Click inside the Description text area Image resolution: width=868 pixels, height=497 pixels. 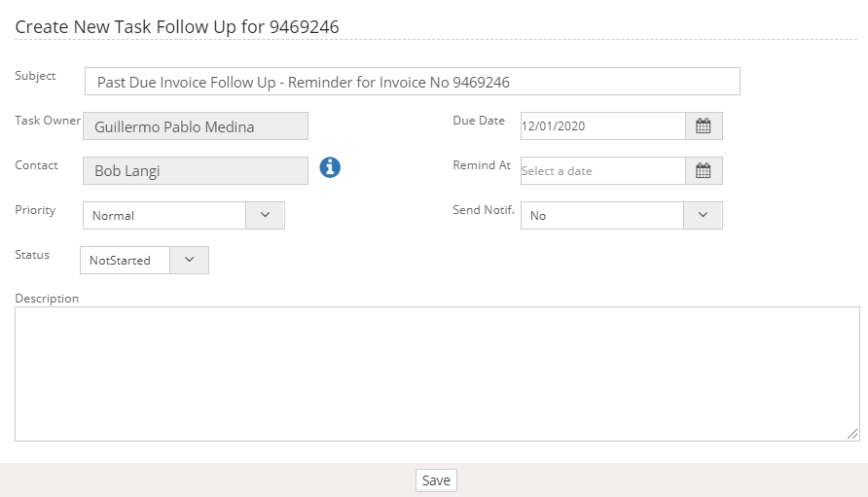click(x=436, y=373)
